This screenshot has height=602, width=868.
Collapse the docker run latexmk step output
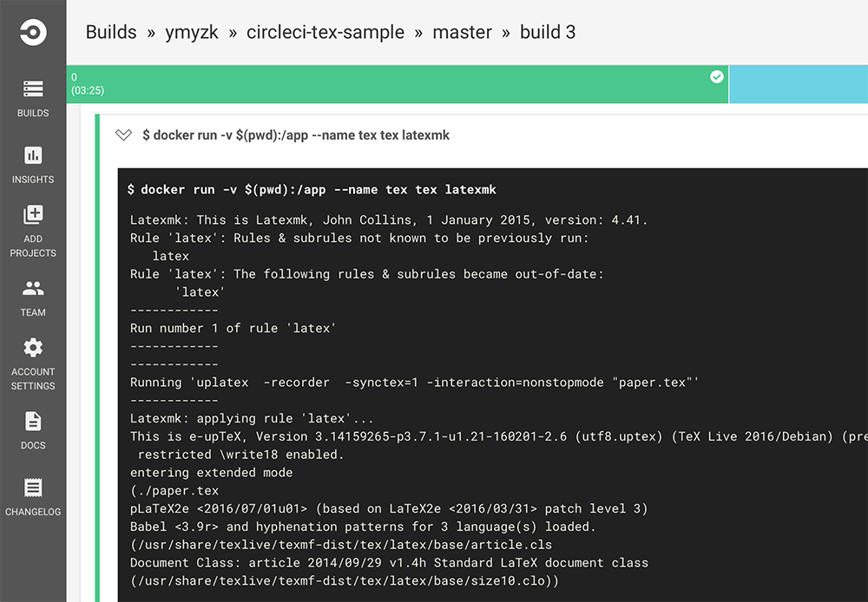click(123, 136)
